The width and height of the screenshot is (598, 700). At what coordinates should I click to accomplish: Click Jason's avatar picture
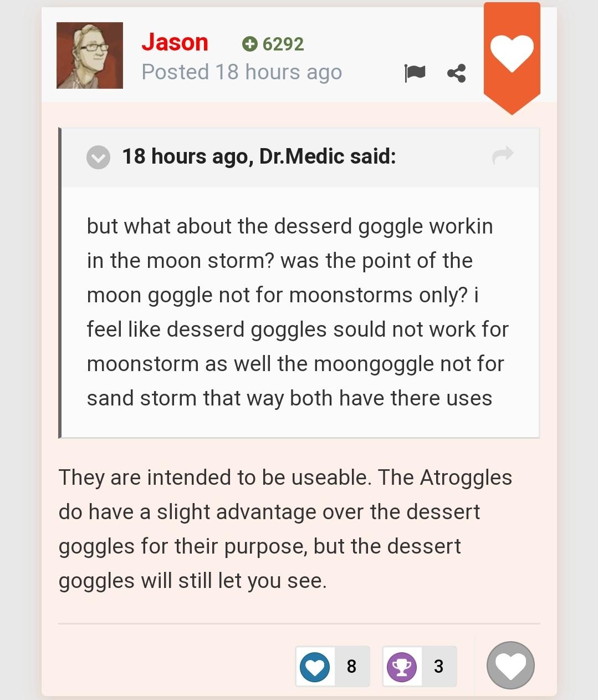click(x=90, y=55)
